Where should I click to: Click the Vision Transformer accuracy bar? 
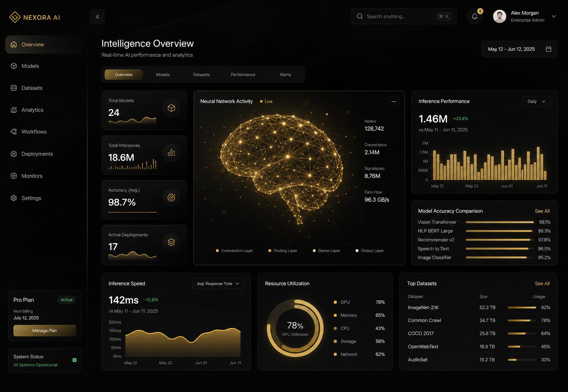click(500, 222)
